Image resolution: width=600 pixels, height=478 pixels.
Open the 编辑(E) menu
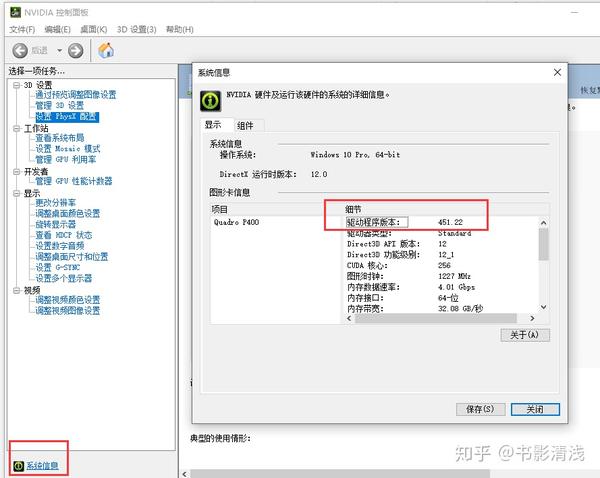[x=57, y=29]
